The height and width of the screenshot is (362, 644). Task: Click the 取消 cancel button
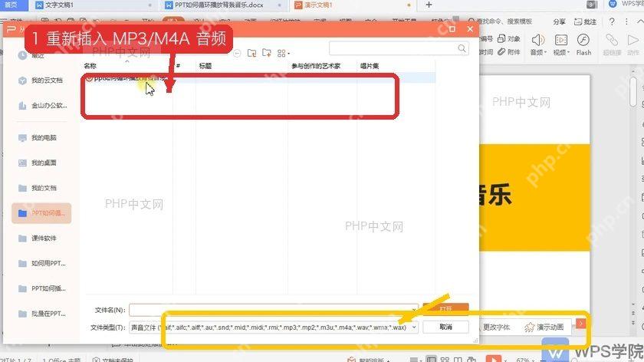pos(445,327)
